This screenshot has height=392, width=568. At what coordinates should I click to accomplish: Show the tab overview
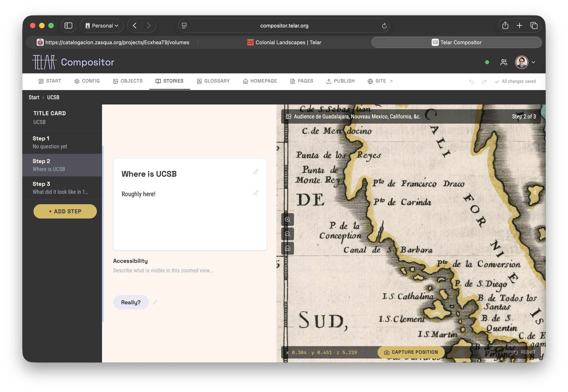(x=534, y=26)
